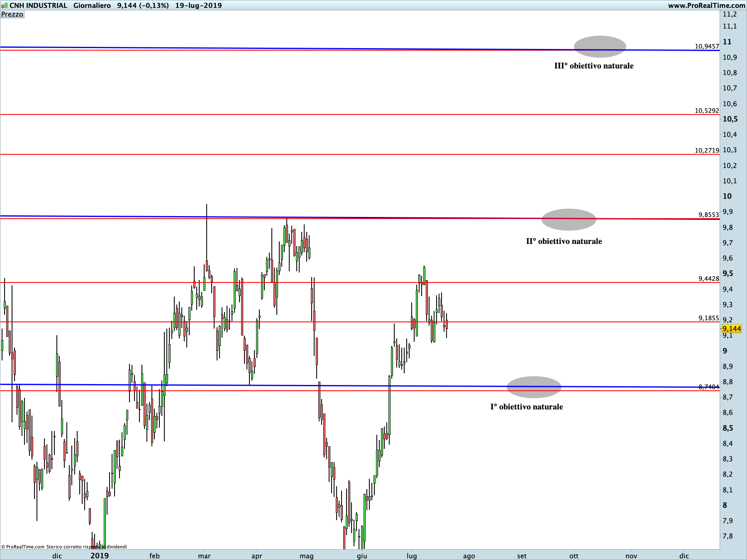The height and width of the screenshot is (560, 747).
Task: Select the III° obiettivo naturale label
Action: [x=594, y=66]
